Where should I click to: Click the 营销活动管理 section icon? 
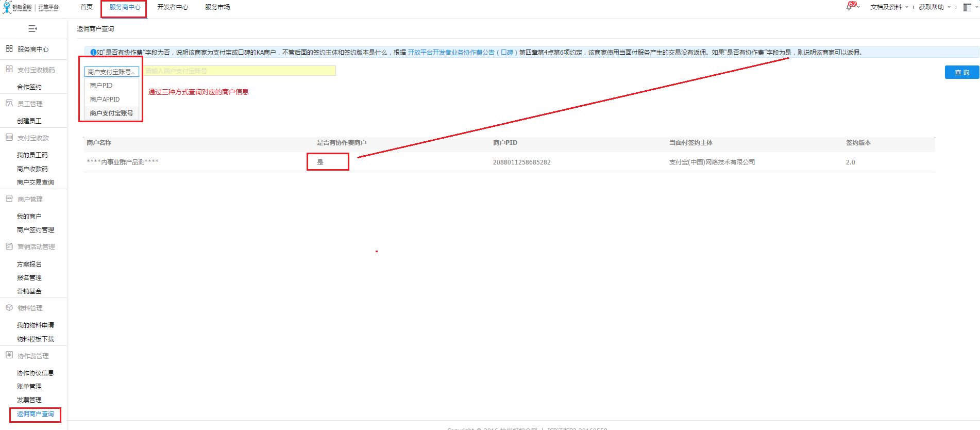click(x=9, y=246)
